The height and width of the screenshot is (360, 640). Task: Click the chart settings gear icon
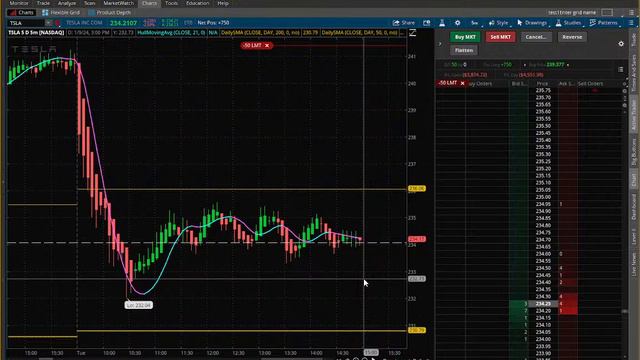point(458,23)
